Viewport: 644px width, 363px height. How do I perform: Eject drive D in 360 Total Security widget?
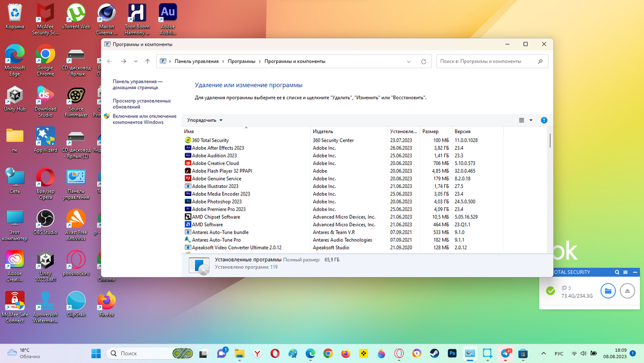[x=627, y=291]
